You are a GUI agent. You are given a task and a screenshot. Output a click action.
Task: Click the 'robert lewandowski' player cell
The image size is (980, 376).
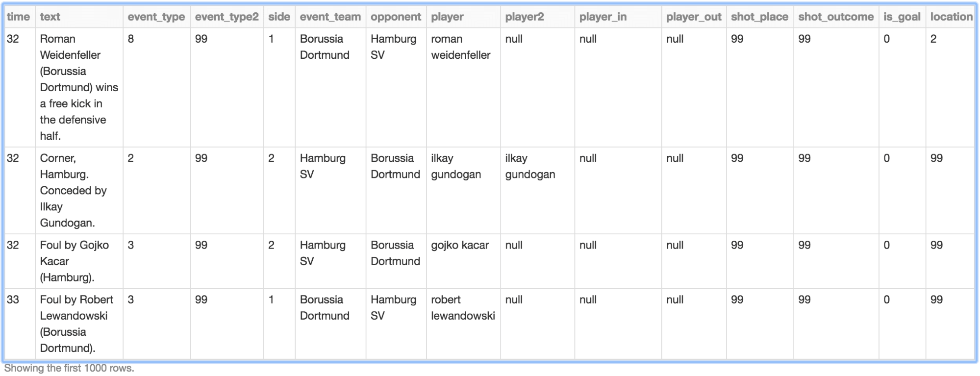pyautogui.click(x=462, y=307)
